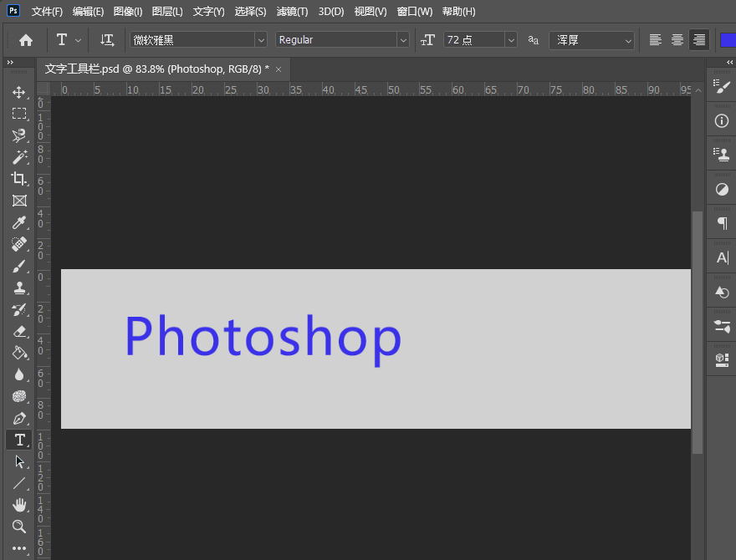Select the Frame tool
The image size is (736, 560).
[18, 201]
